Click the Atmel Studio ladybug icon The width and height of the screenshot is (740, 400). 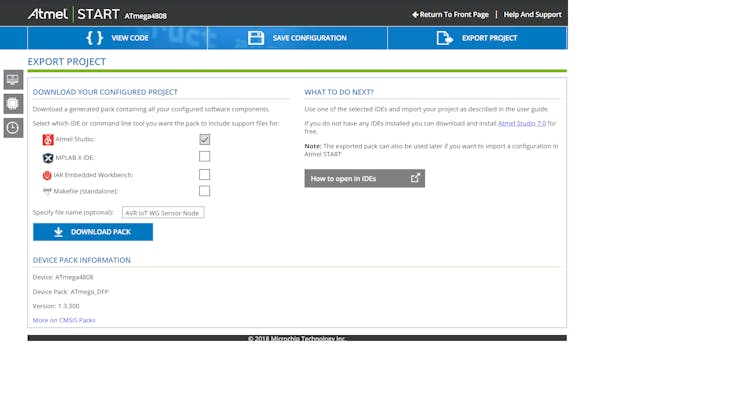pos(48,140)
